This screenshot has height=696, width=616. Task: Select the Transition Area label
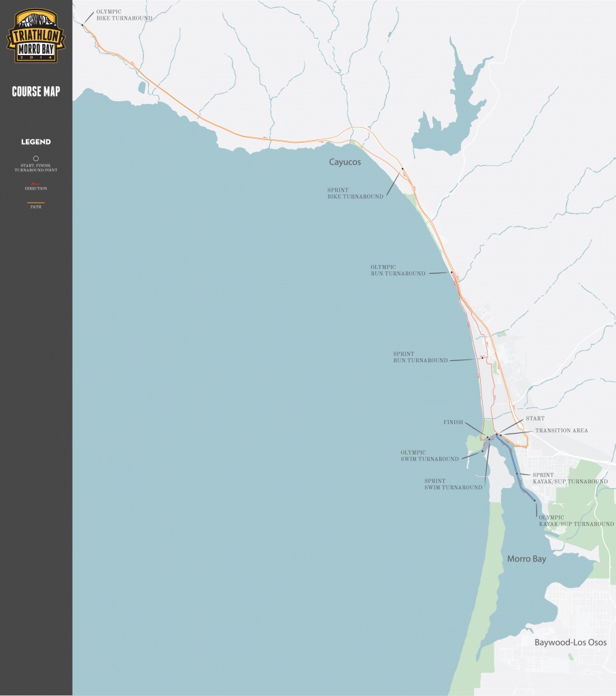tap(561, 430)
